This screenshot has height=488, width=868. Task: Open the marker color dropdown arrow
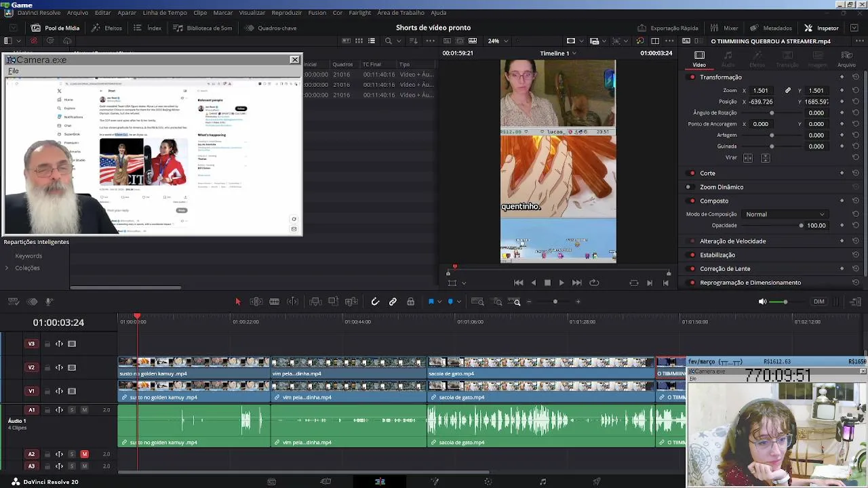coord(459,302)
